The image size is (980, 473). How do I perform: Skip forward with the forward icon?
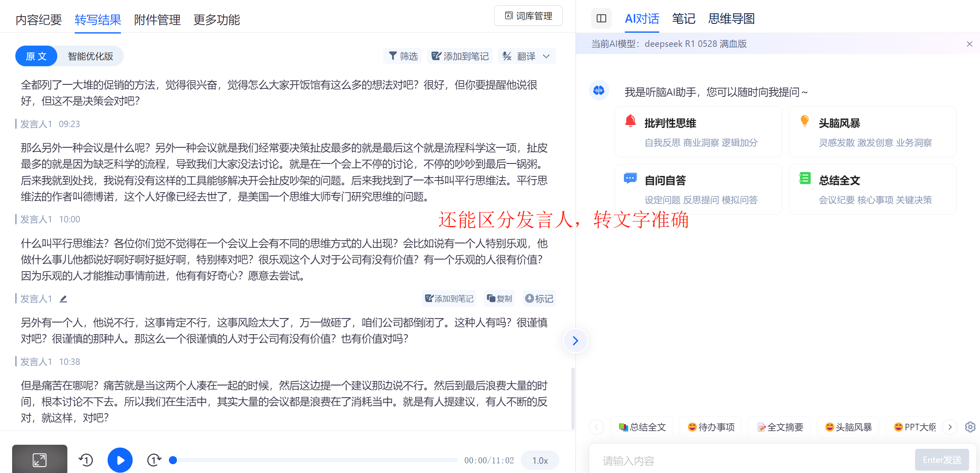click(x=154, y=460)
